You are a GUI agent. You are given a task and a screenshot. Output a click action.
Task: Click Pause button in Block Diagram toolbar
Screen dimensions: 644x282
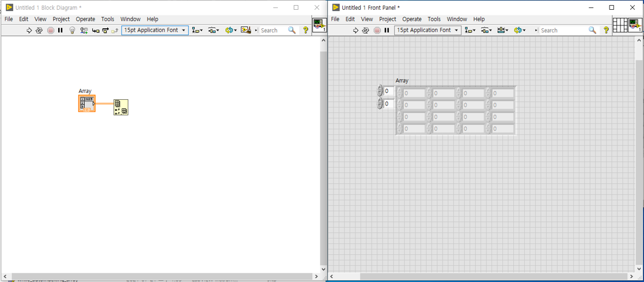[60, 31]
